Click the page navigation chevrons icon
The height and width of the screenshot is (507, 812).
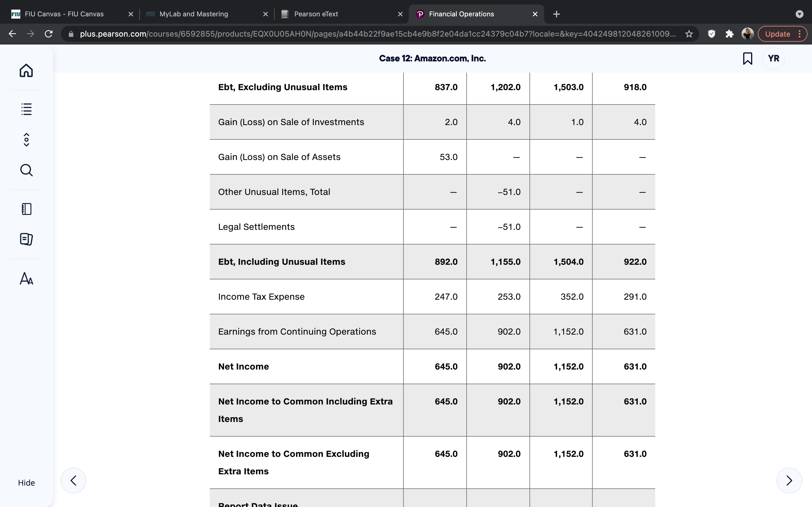click(26, 139)
